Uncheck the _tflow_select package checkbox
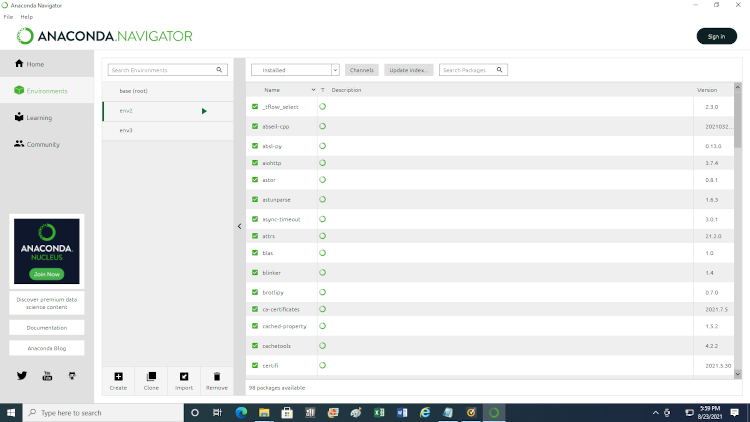 coord(255,107)
